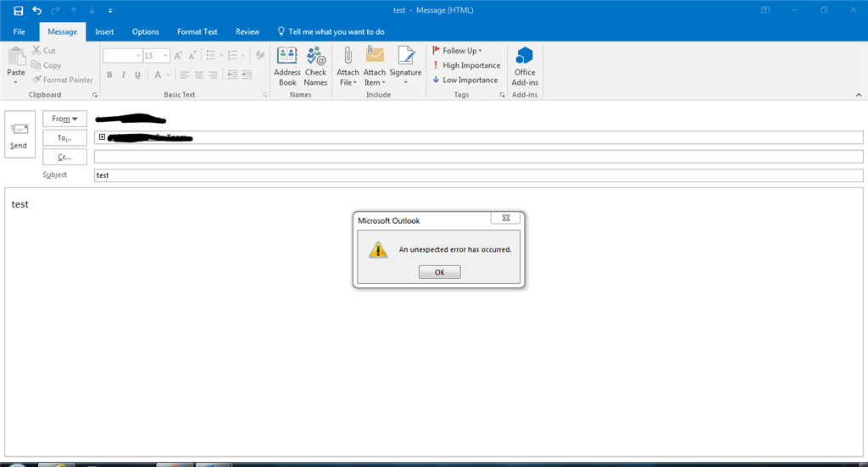Toggle italic formatting
Image resolution: width=868 pixels, height=467 pixels.
coord(124,75)
